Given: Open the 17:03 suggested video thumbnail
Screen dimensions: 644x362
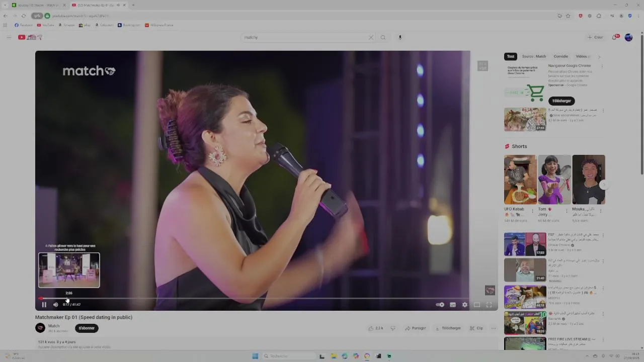Looking at the screenshot, I should pos(525,244).
